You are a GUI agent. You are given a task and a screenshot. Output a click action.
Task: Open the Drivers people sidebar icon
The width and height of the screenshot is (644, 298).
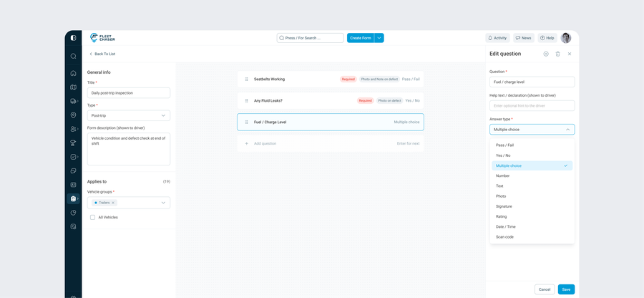click(73, 129)
